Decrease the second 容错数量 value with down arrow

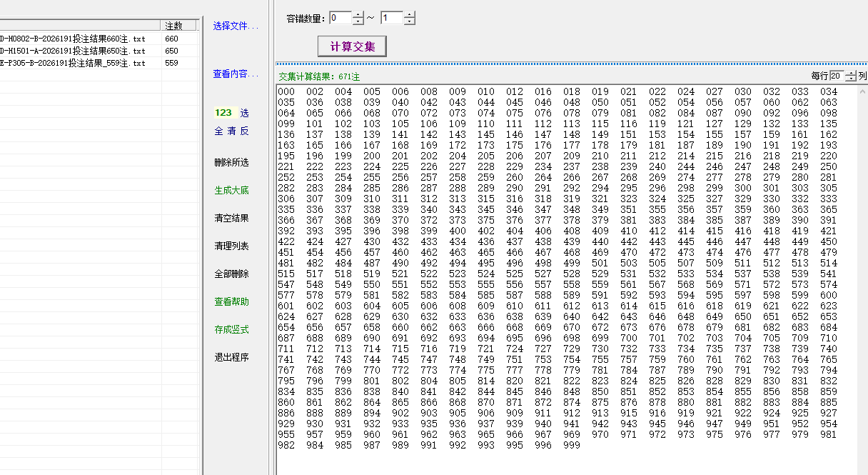409,21
